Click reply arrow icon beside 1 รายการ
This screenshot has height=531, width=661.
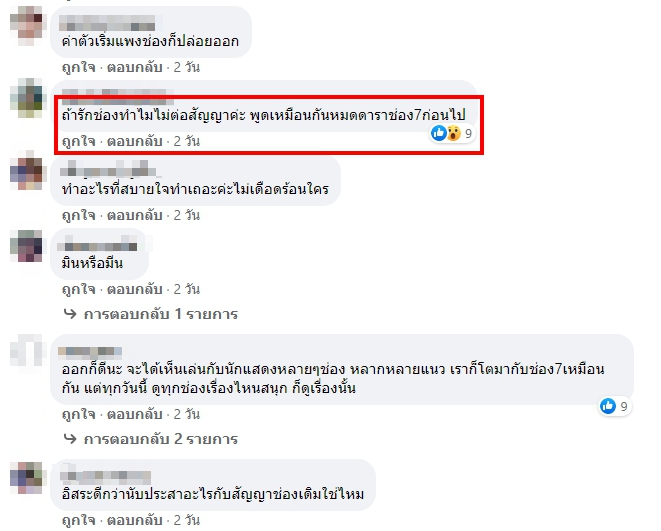click(70, 314)
